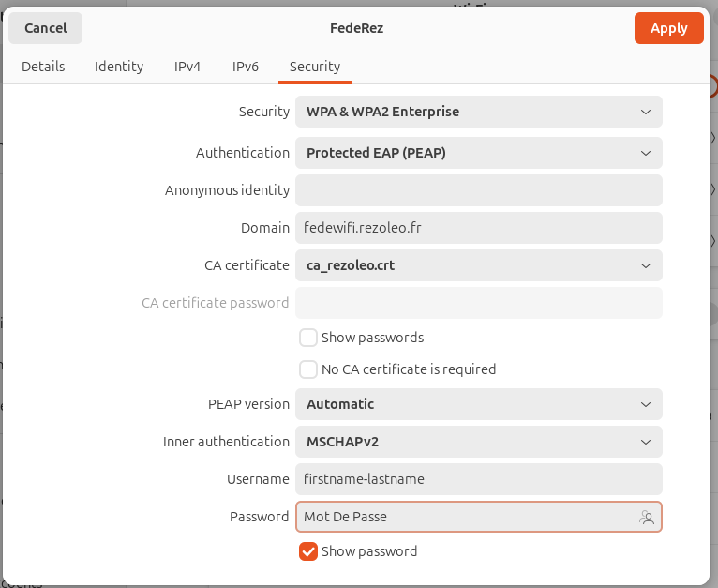Click the Cancel button

click(46, 28)
